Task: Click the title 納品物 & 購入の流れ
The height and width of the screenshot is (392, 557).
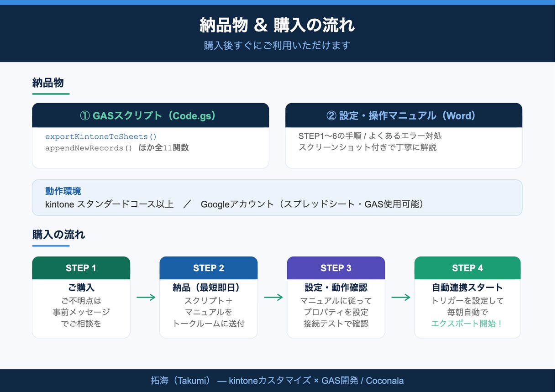Action: coord(277,26)
